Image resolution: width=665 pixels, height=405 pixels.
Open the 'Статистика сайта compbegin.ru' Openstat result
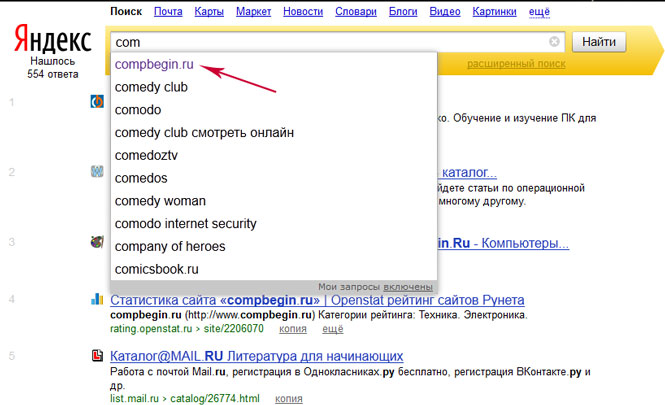tap(317, 300)
